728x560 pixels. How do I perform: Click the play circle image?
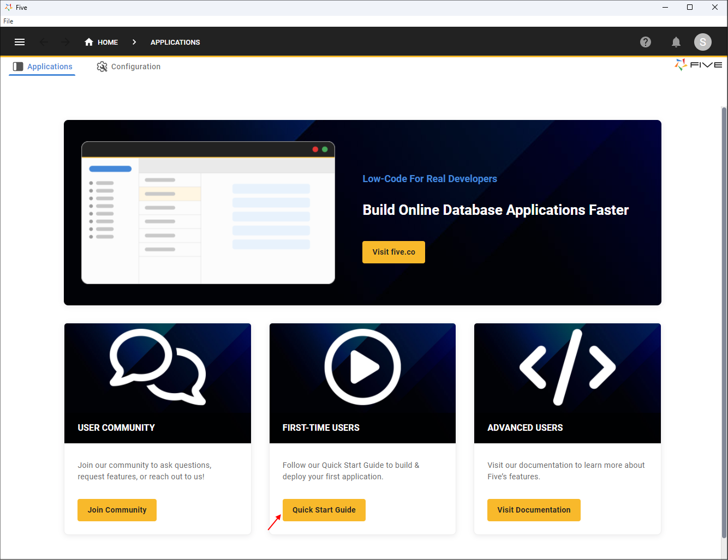(x=363, y=367)
